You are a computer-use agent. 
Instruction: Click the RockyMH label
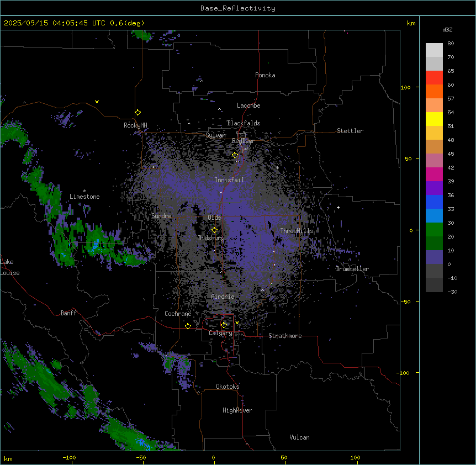pos(135,125)
